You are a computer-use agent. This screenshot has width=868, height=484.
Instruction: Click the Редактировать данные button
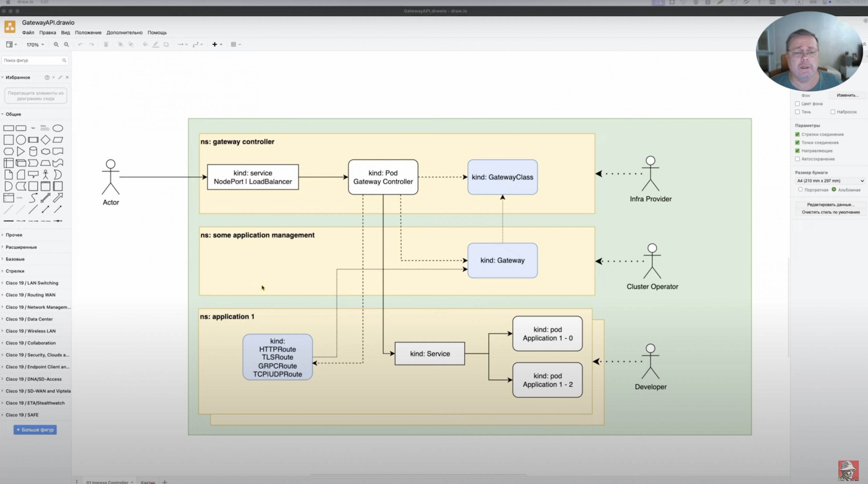[x=830, y=204]
